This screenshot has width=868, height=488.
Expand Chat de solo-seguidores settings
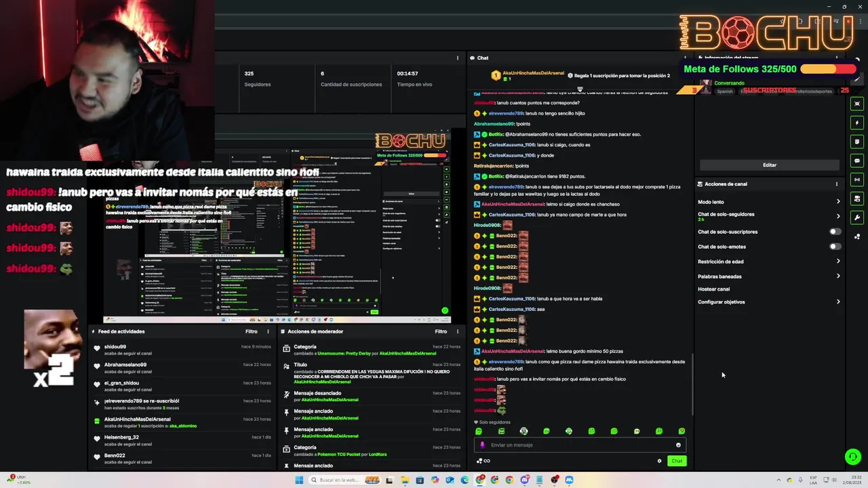coord(838,216)
